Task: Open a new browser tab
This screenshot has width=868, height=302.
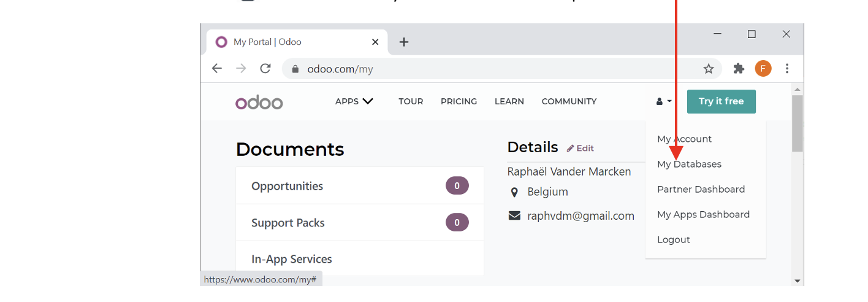Action: (x=403, y=42)
